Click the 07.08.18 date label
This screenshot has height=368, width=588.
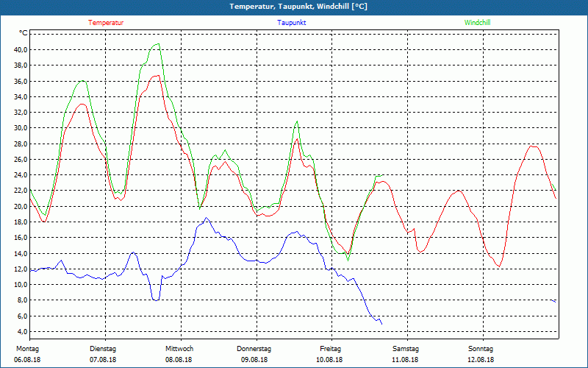point(103,360)
